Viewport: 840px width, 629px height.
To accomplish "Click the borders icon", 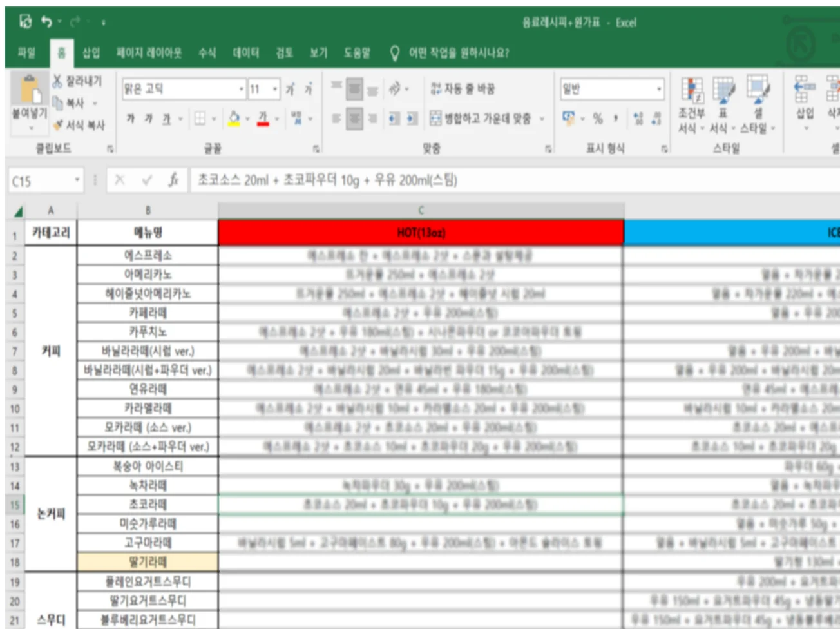I will [200, 119].
